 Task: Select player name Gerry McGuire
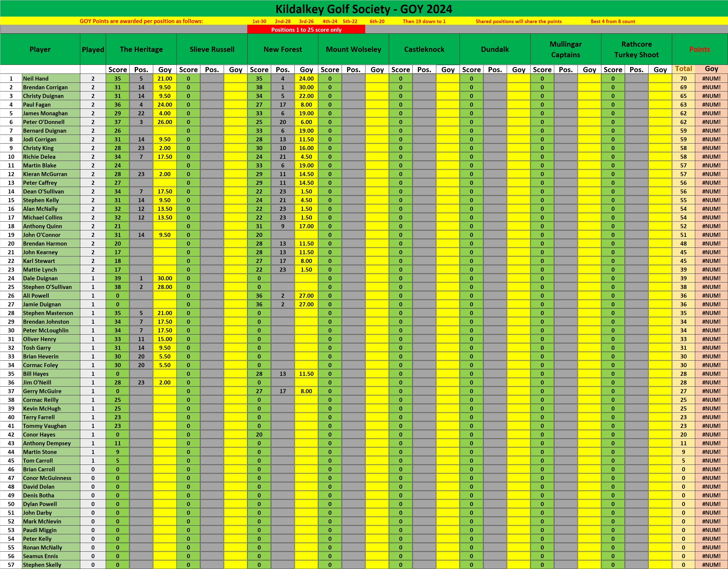click(x=51, y=391)
